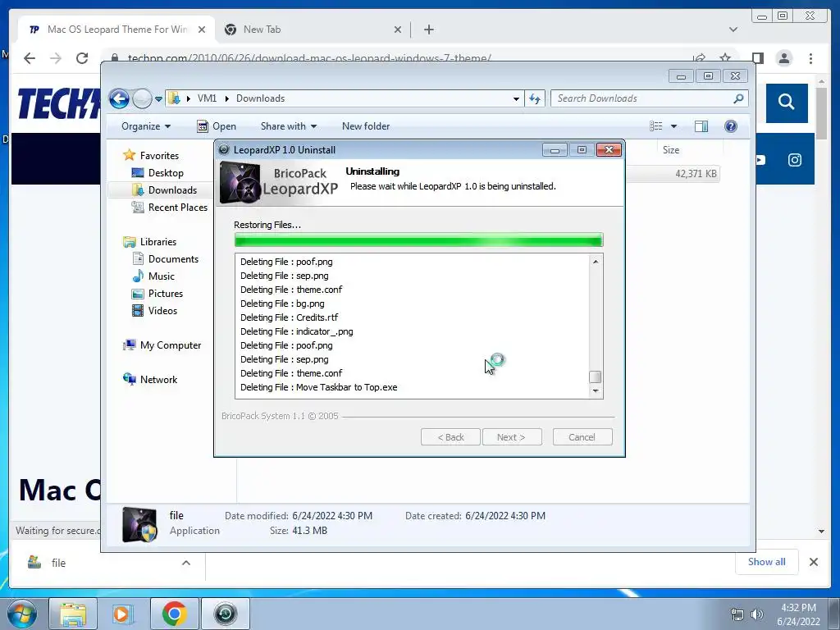
Task: Open the Organize menu
Action: point(146,126)
